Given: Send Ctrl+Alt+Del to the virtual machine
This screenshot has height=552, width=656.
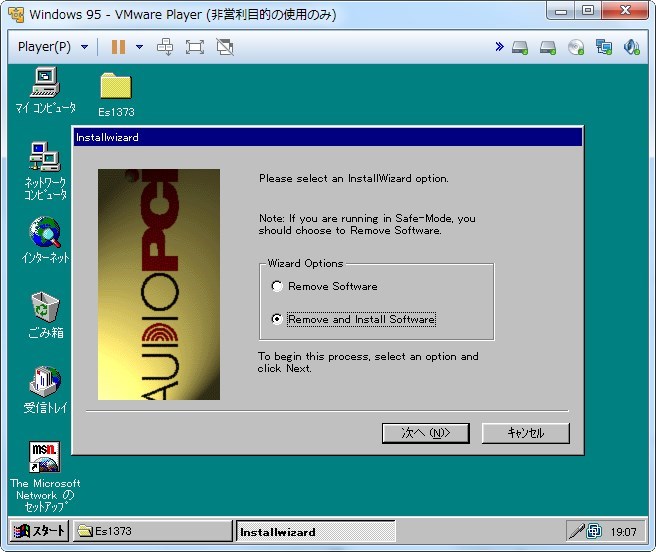Looking at the screenshot, I should point(165,47).
